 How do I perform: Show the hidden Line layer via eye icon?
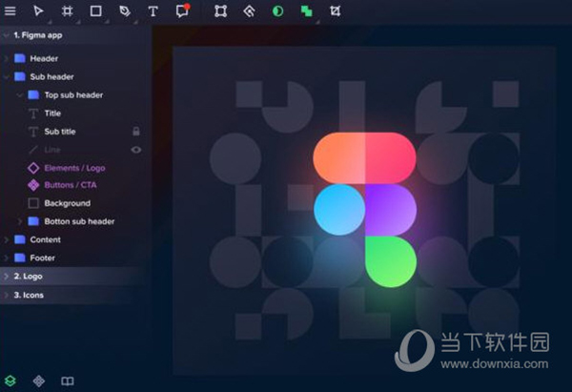(136, 150)
